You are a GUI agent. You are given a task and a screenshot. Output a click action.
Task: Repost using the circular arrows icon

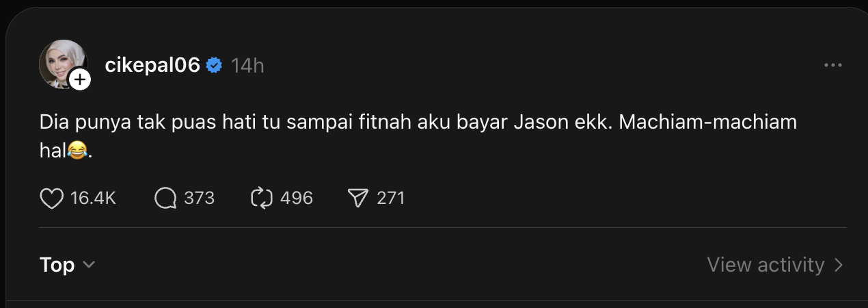pos(262,198)
